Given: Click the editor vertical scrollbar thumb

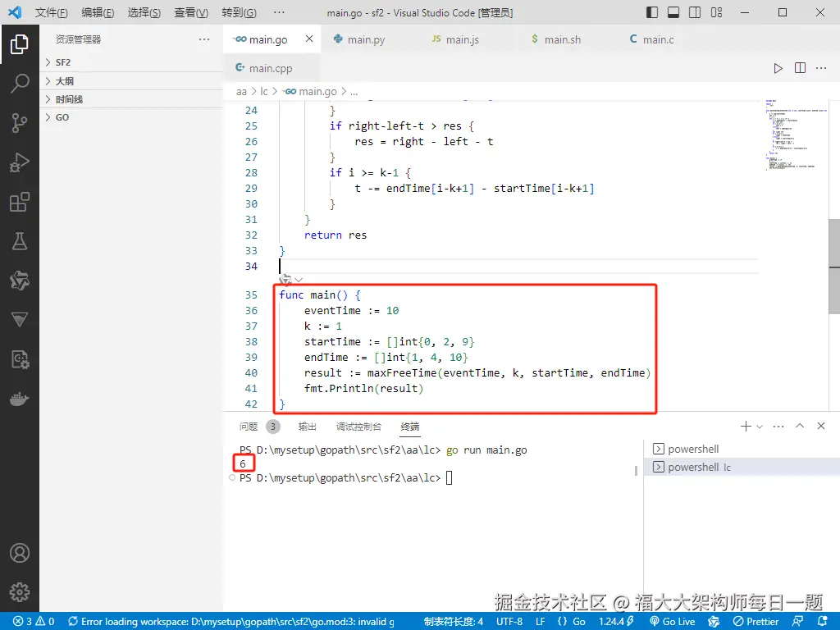Looking at the screenshot, I should click(834, 267).
